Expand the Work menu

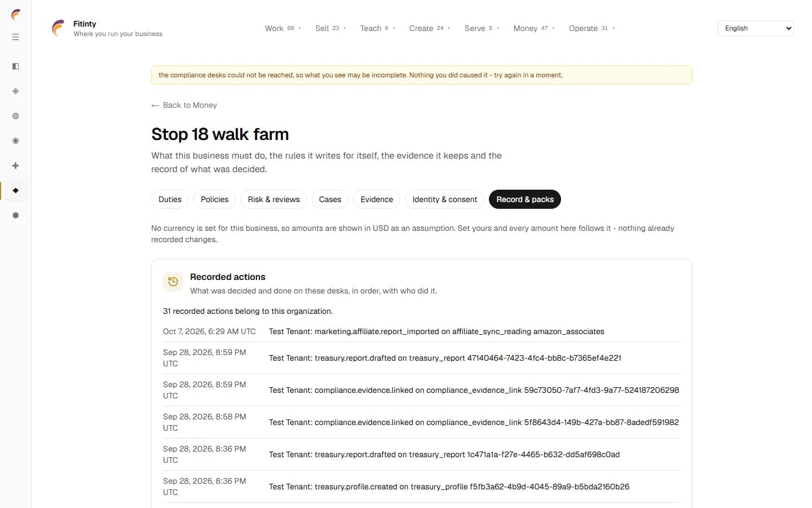283,28
